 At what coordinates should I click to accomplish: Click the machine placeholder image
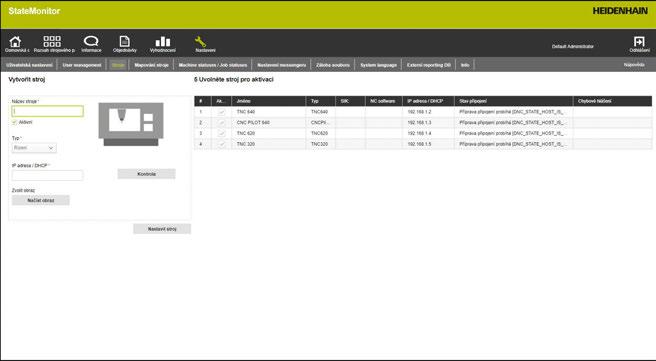point(131,124)
